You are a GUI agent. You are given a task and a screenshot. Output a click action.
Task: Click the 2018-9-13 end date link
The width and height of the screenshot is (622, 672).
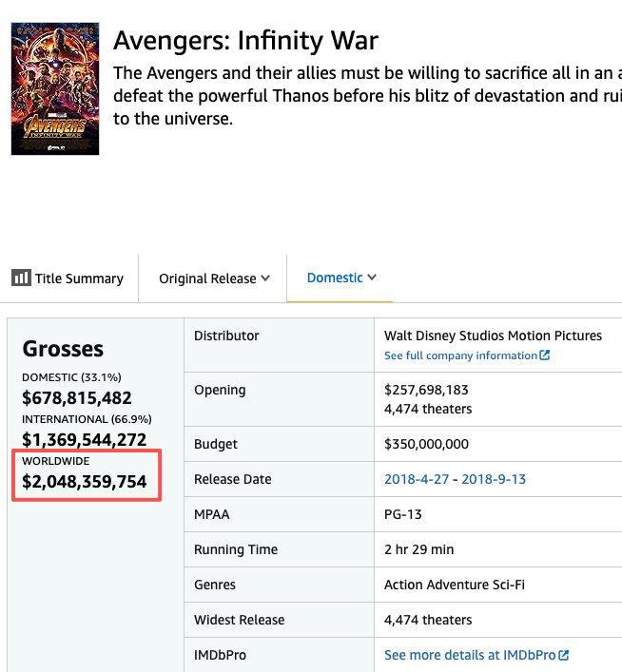494,479
